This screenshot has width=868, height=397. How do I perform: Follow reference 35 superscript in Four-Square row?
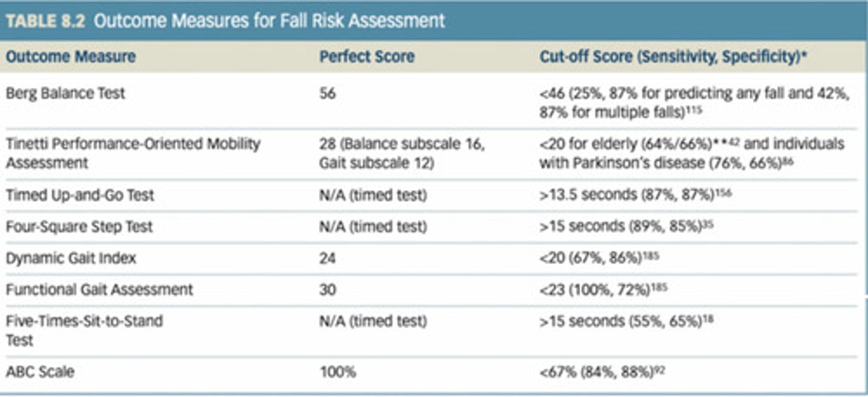[x=708, y=224]
